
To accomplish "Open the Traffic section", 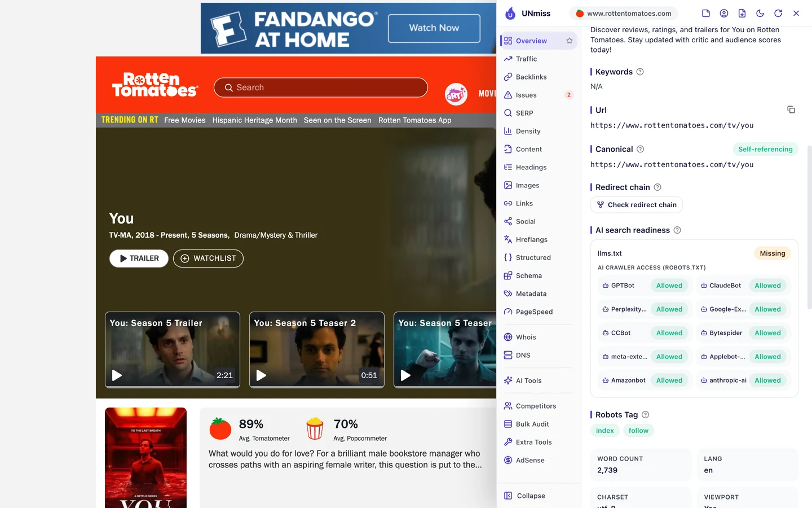I will click(x=539, y=59).
